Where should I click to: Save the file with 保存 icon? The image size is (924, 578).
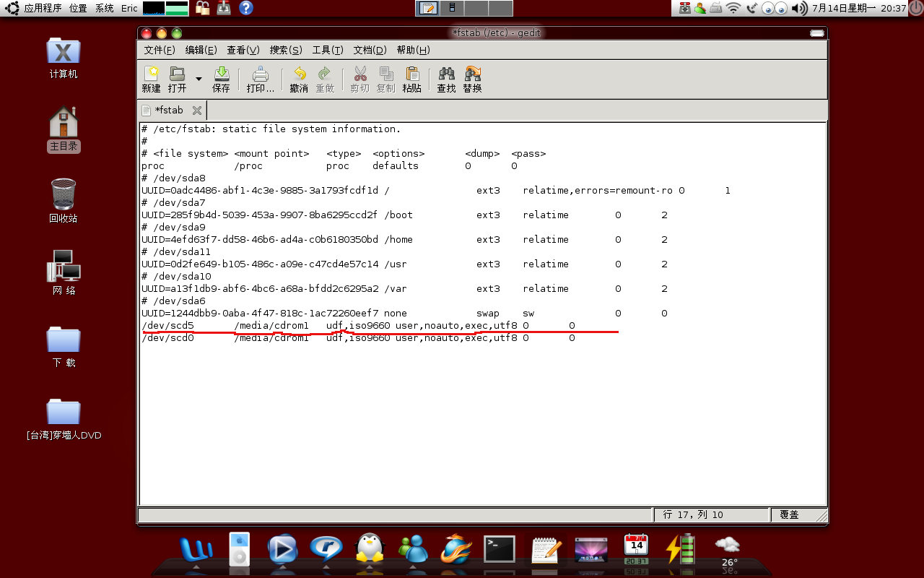(x=221, y=79)
